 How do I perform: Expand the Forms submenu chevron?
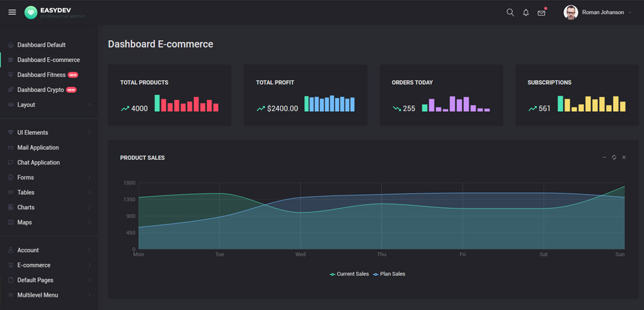click(89, 178)
